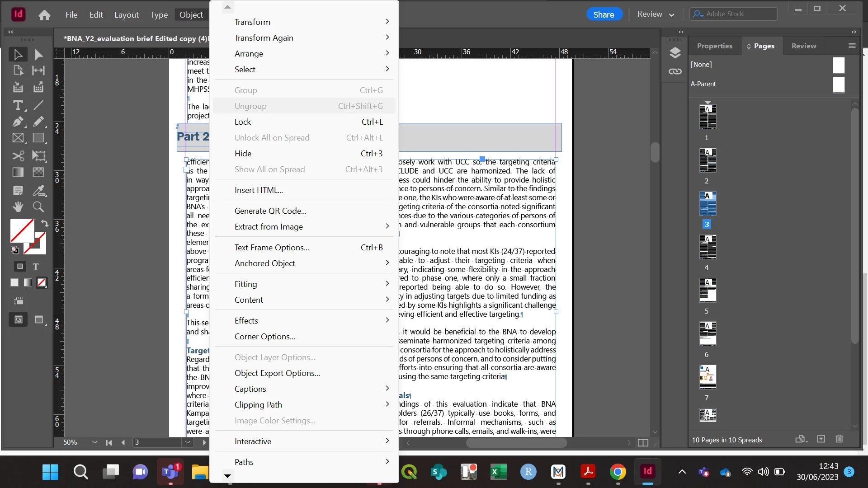Click the blue Share button
This screenshot has width=868, height=488.
604,14
